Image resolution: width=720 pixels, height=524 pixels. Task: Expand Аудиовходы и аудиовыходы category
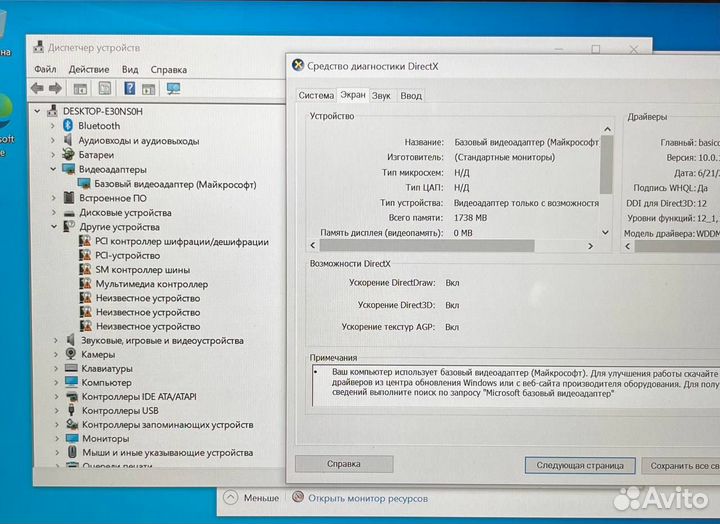52,141
